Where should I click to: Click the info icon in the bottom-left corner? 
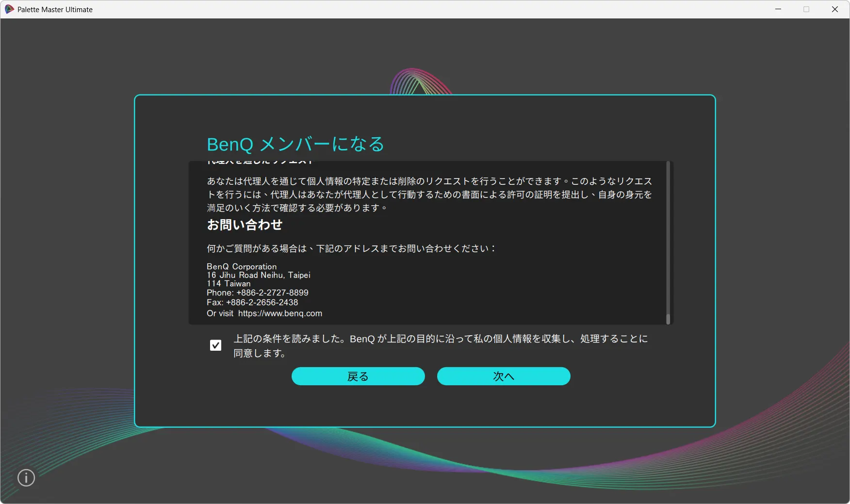tap(26, 478)
